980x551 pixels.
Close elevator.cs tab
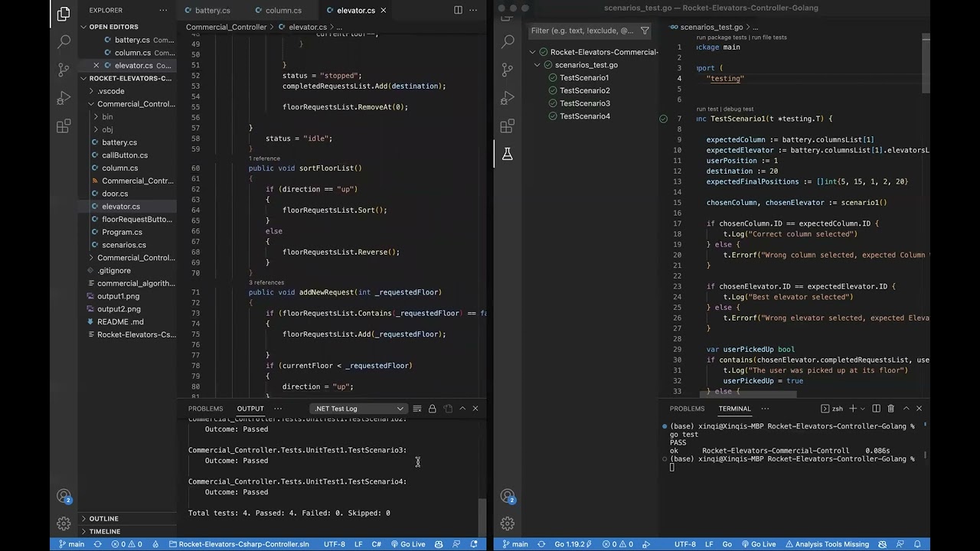pos(383,10)
